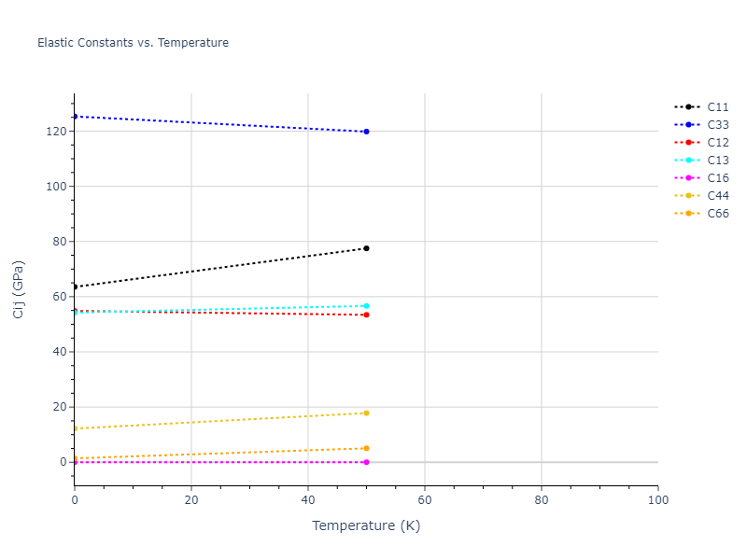The width and height of the screenshot is (747, 560).
Task: Click the magenta C16 point at 50 K
Action: (x=366, y=462)
